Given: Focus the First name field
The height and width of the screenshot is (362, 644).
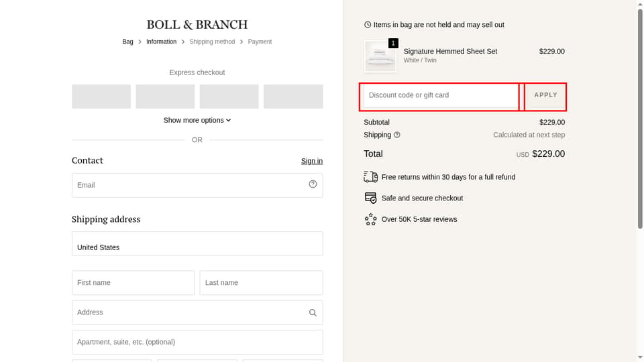Looking at the screenshot, I should 133,283.
